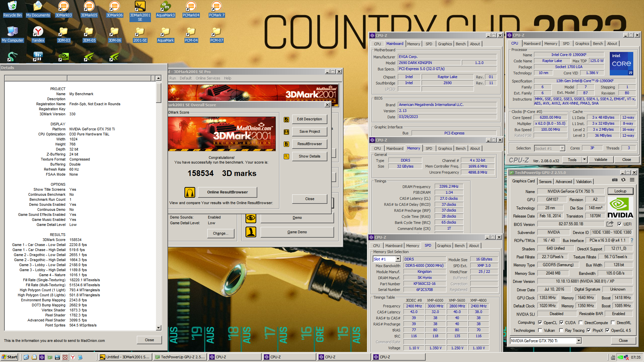Select the Bench tab in CPU-Z CPU window

pyautogui.click(x=598, y=44)
